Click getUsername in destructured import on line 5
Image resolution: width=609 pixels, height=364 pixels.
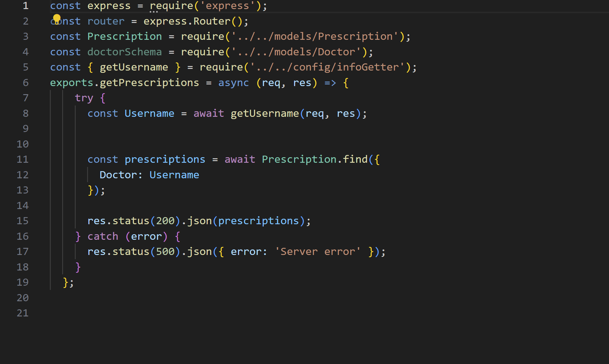coord(134,67)
